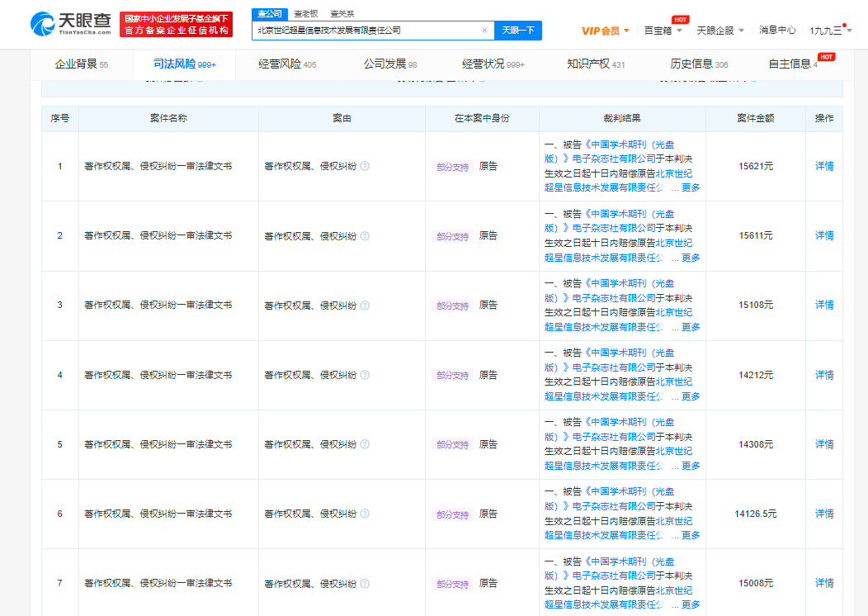Expand the 1九九三 user account menu
868x616 pixels.
click(830, 31)
